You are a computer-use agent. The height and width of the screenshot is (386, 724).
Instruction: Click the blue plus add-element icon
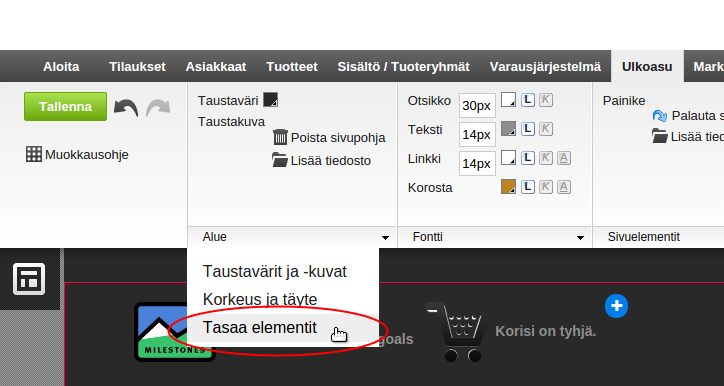click(616, 306)
